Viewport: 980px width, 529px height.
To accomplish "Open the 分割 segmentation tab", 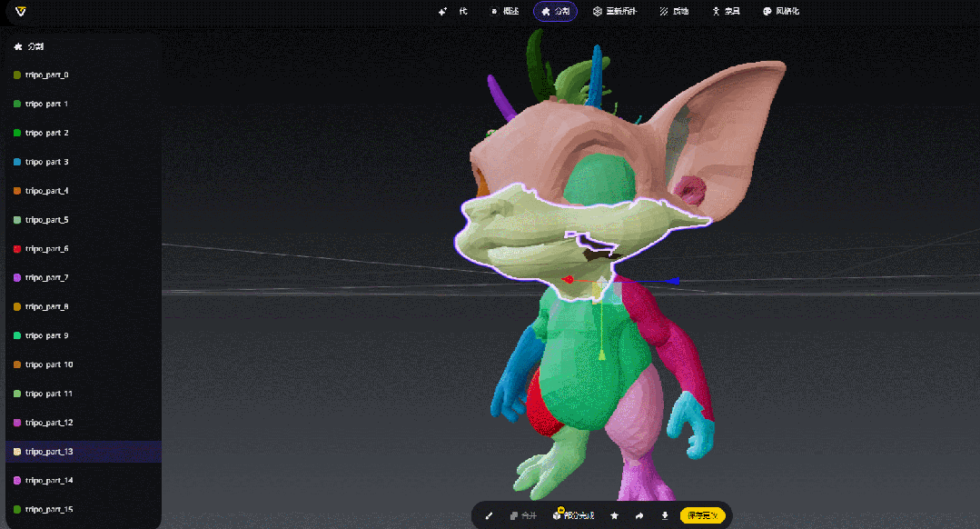I will tap(555, 12).
